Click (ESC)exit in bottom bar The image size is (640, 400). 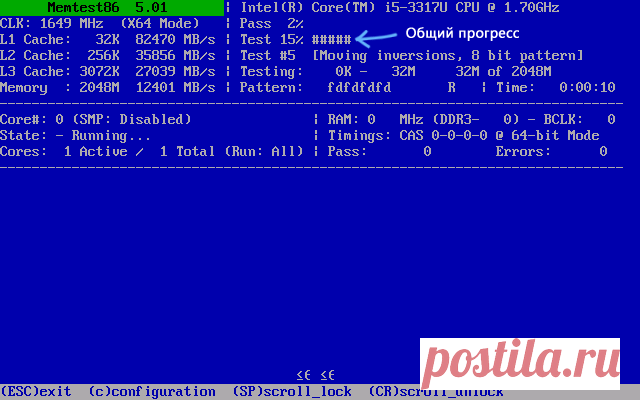click(x=36, y=392)
